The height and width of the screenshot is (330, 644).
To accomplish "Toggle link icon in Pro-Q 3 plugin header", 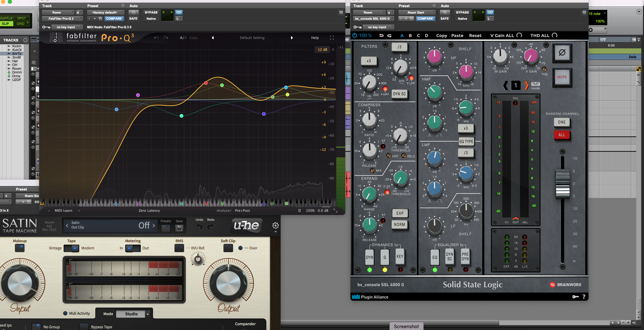I will [179, 12].
